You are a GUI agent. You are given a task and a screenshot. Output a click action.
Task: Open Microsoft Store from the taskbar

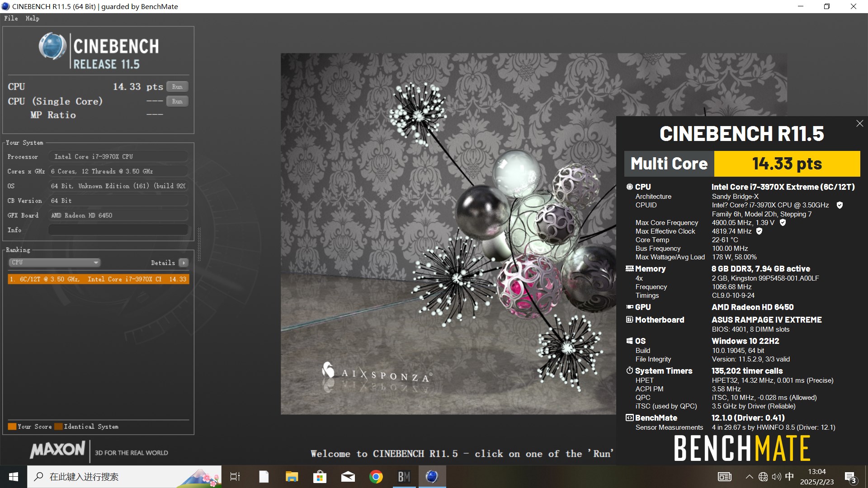coord(320,477)
